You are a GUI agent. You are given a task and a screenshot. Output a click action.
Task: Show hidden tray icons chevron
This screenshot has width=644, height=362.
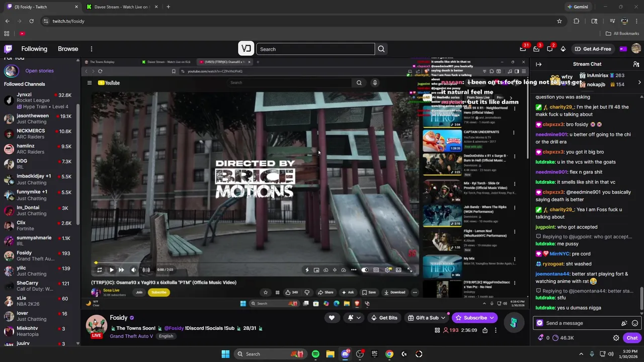tap(581, 354)
